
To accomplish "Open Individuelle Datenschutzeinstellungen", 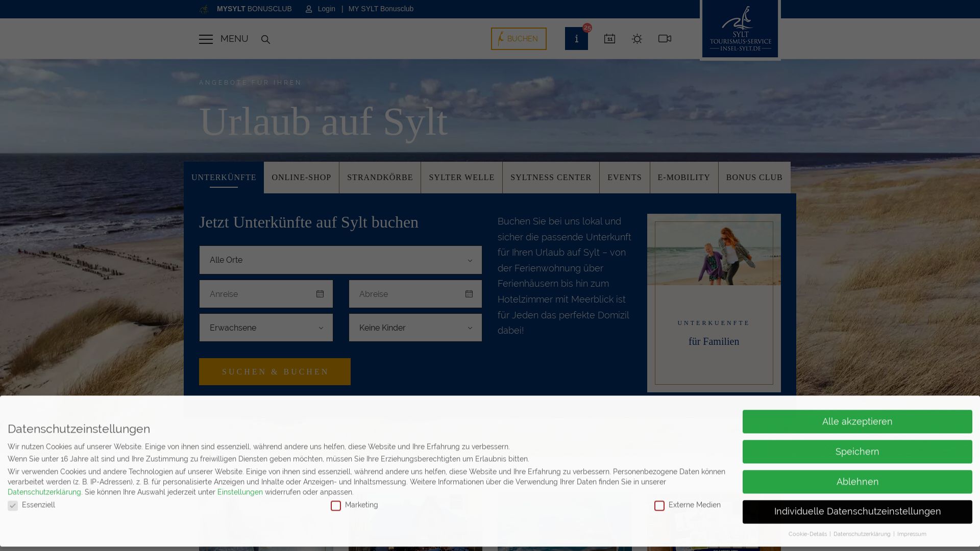I will click(857, 512).
